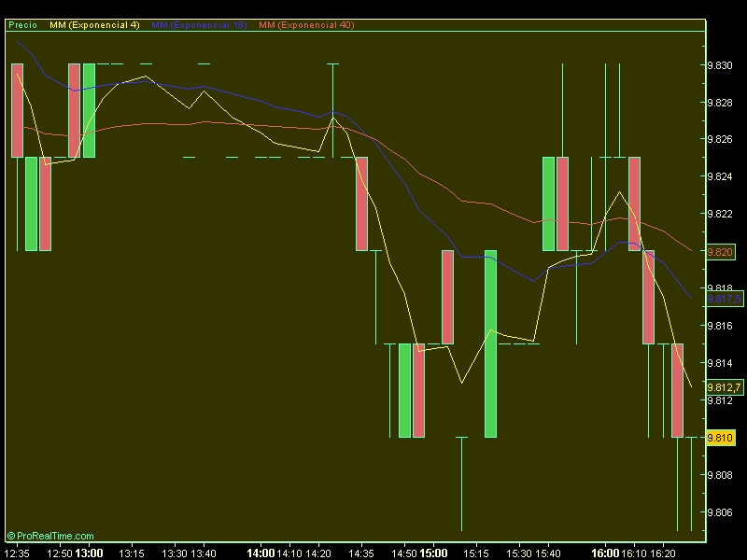Click the bold 13:00 time axis label

[89, 553]
